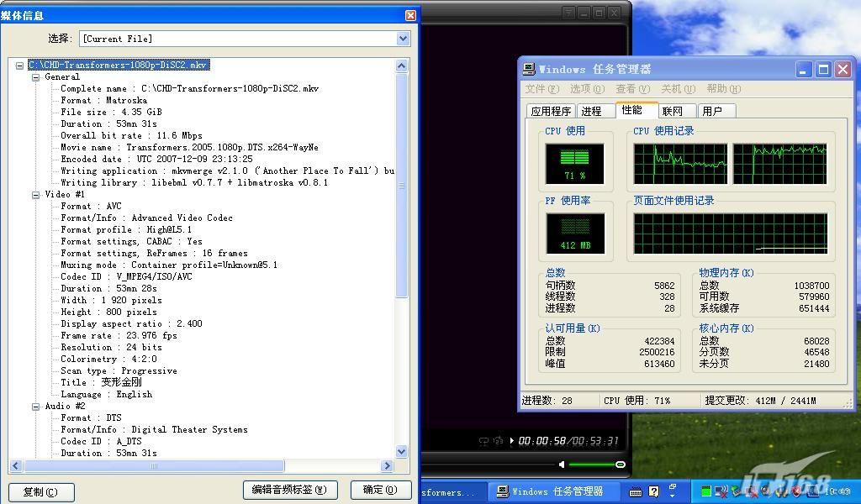The image size is (861, 504).
Task: Open the [Current File] selection dropdown
Action: (x=403, y=39)
